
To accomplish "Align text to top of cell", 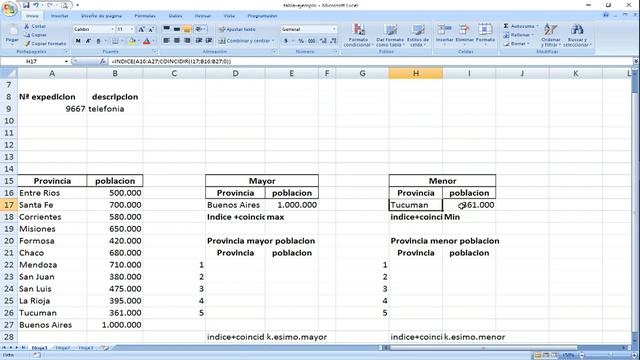I will click(x=167, y=29).
